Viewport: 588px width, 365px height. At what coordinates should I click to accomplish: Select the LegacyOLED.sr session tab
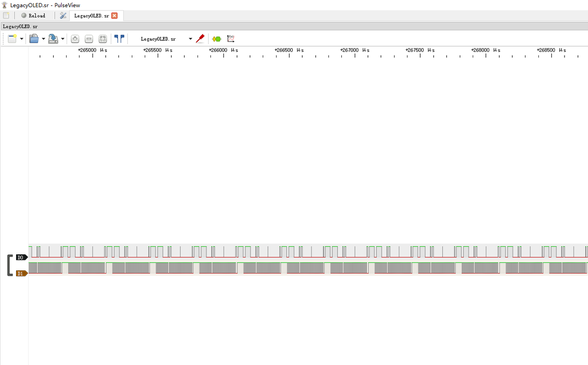91,16
